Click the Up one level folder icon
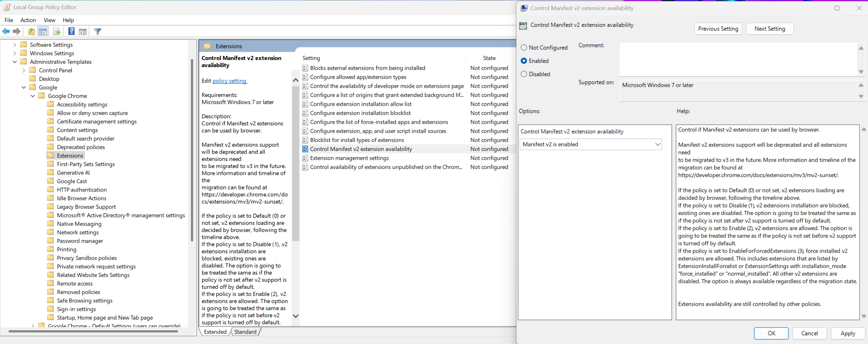The width and height of the screenshot is (868, 344). [x=31, y=32]
